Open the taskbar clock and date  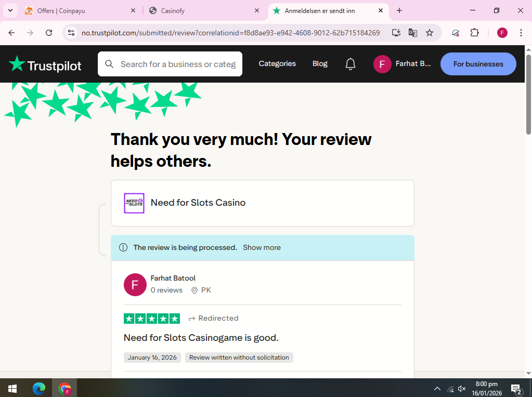point(487,389)
